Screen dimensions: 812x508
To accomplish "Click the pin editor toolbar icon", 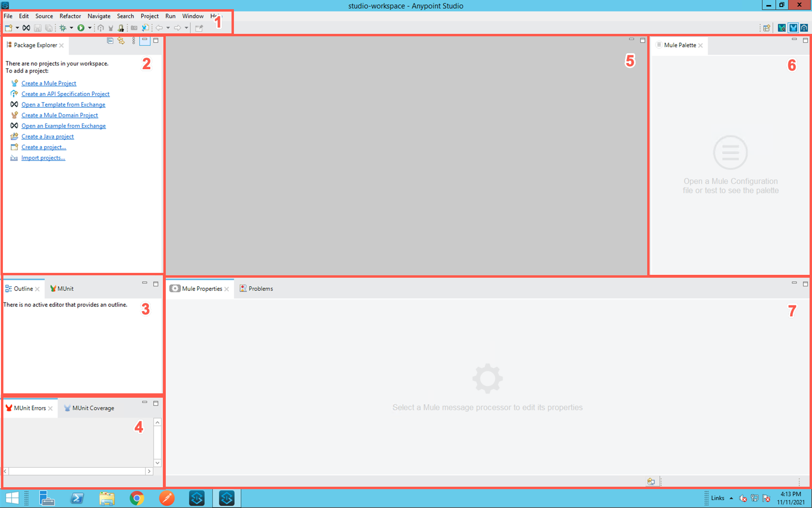I will coord(199,28).
